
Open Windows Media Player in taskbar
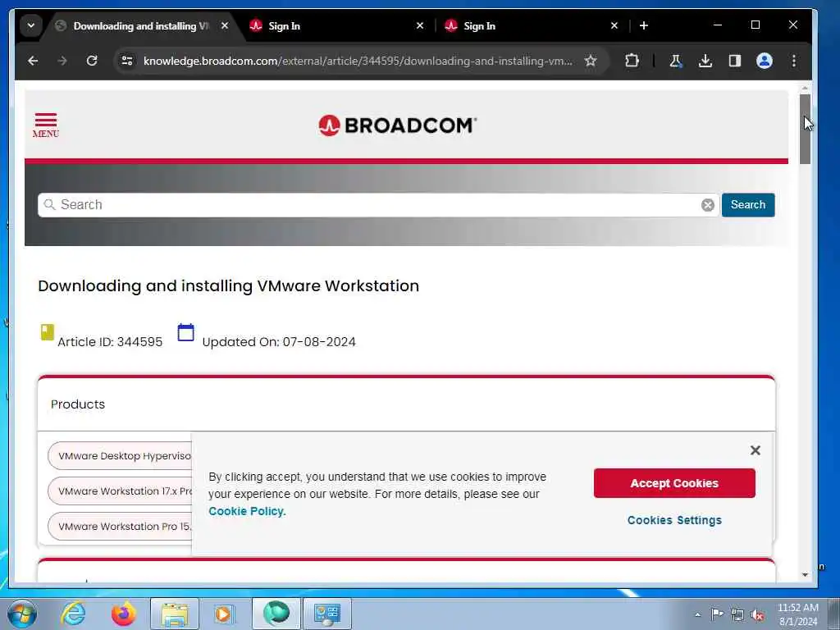225,614
